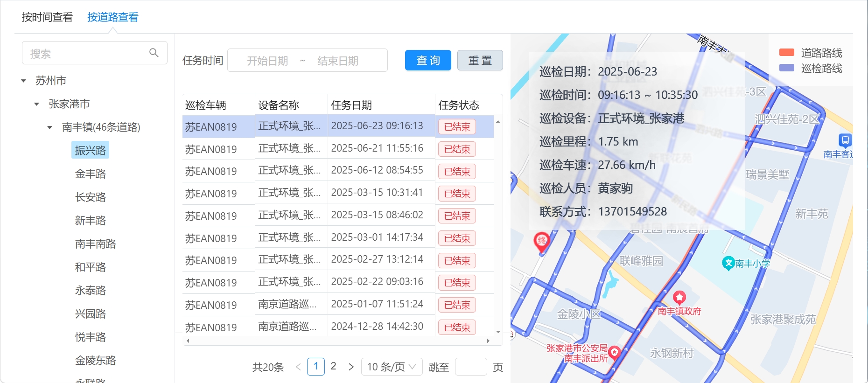Select 长安路 in road tree
This screenshot has width=868, height=383.
tap(90, 197)
